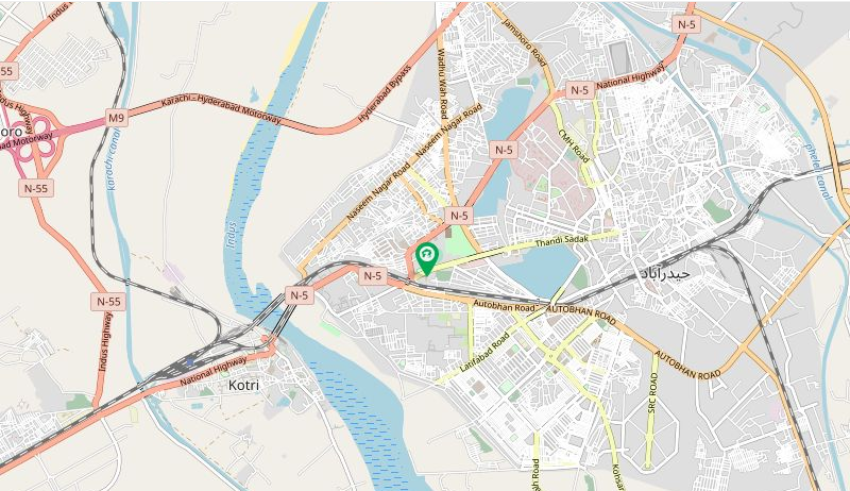Select the phelei canal label
The height and width of the screenshot is (491, 850).
817,171
